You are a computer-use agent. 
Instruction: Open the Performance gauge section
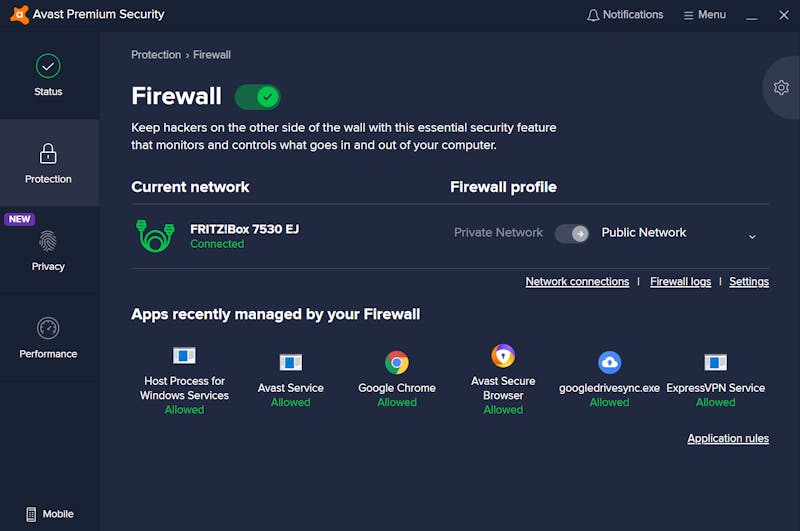[x=48, y=337]
